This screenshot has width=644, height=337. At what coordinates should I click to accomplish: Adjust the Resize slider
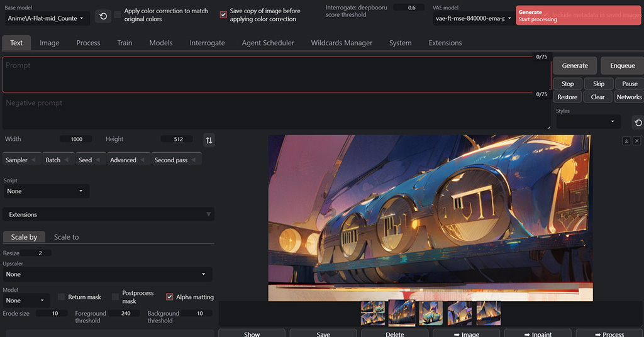[40, 253]
